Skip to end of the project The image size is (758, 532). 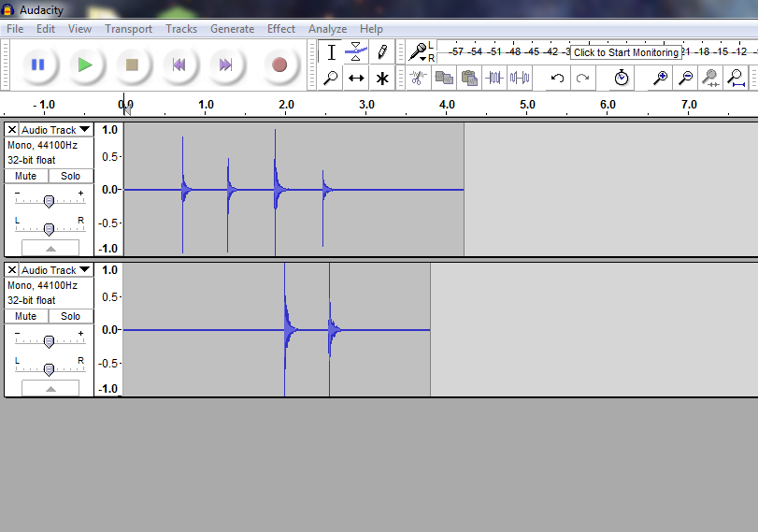tap(226, 65)
